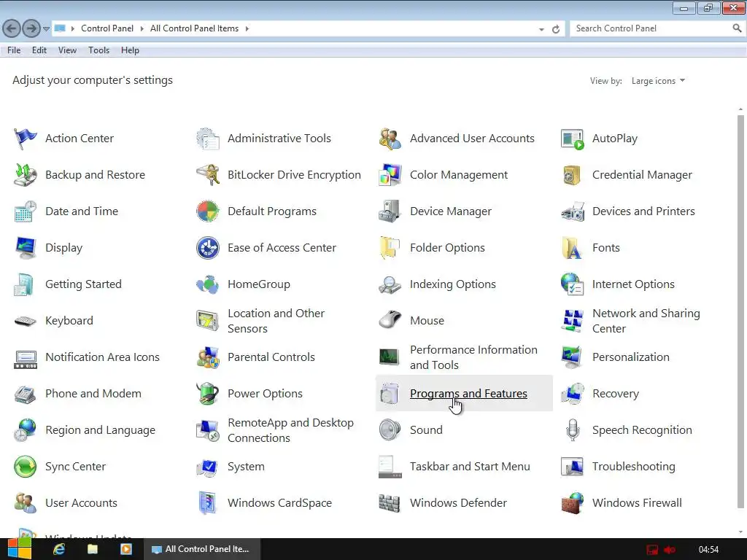Click Performance Information and Tools link
The height and width of the screenshot is (560, 747).
click(473, 357)
